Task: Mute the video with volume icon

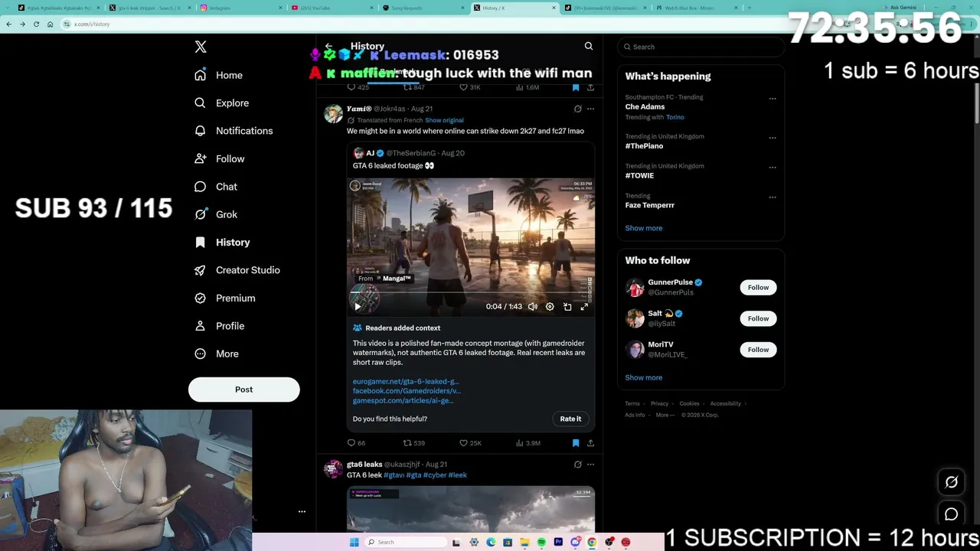Action: [533, 306]
